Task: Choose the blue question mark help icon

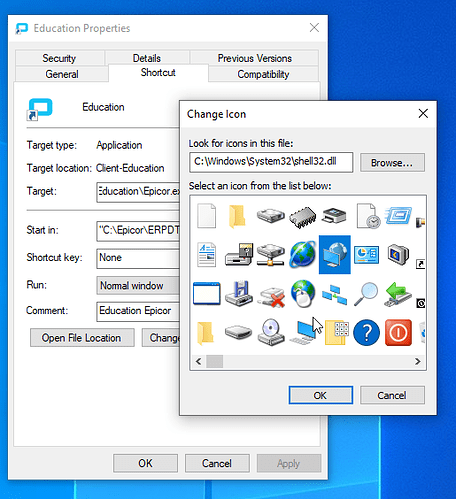Action: tap(366, 332)
